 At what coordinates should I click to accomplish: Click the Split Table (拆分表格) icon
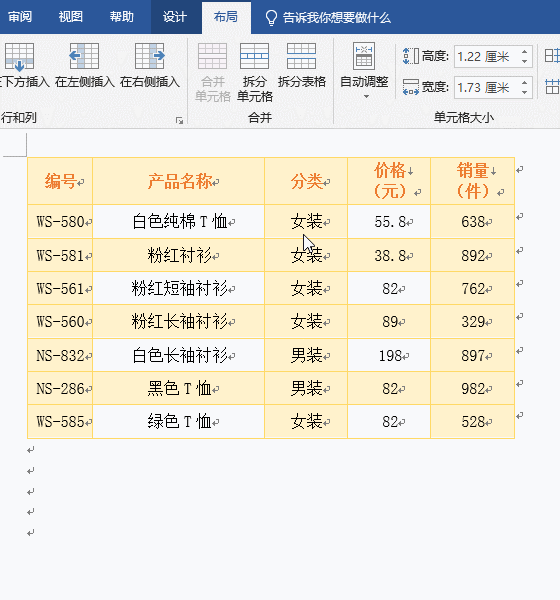pos(302,56)
